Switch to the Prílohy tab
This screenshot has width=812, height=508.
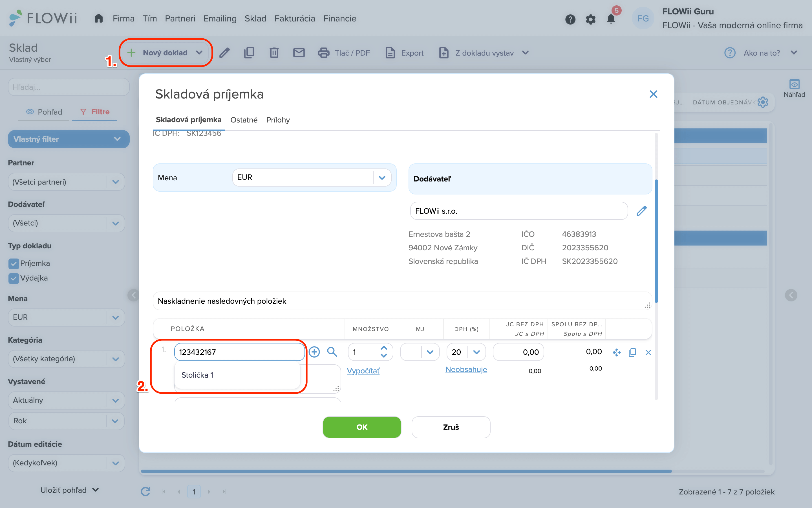(278, 120)
